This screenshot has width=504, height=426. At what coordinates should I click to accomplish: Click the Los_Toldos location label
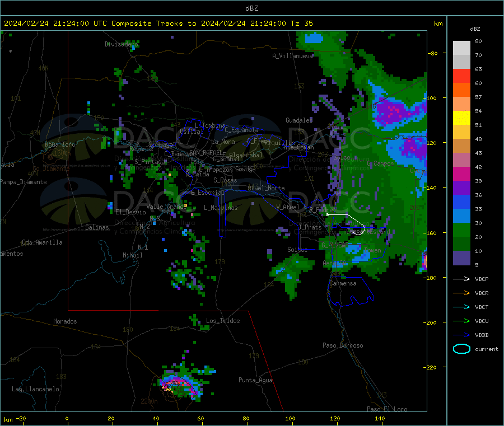pyautogui.click(x=223, y=321)
